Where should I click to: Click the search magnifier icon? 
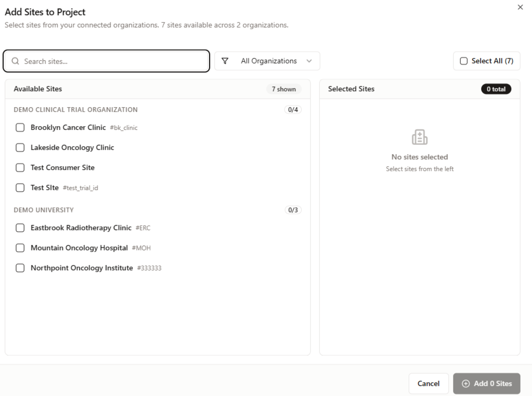tap(15, 61)
